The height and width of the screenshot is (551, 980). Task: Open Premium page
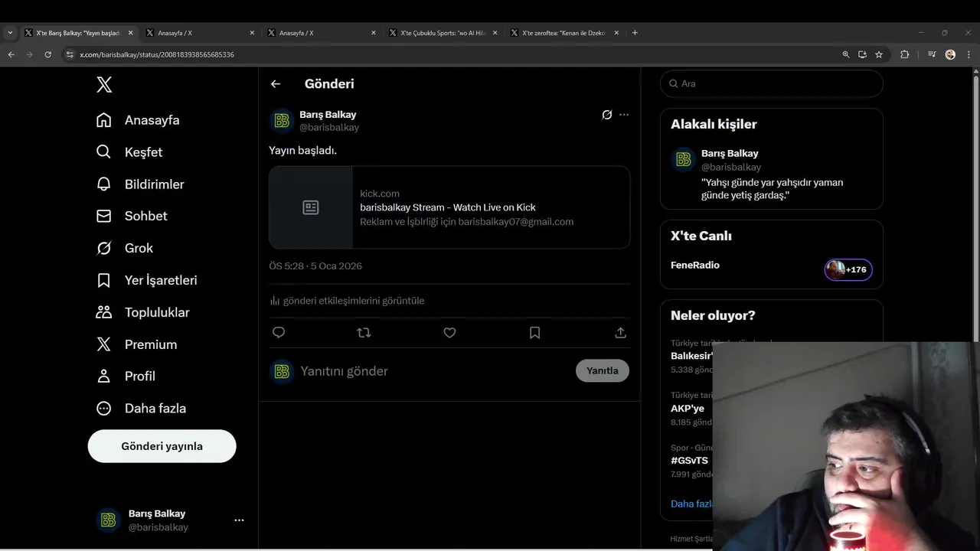[x=136, y=344]
